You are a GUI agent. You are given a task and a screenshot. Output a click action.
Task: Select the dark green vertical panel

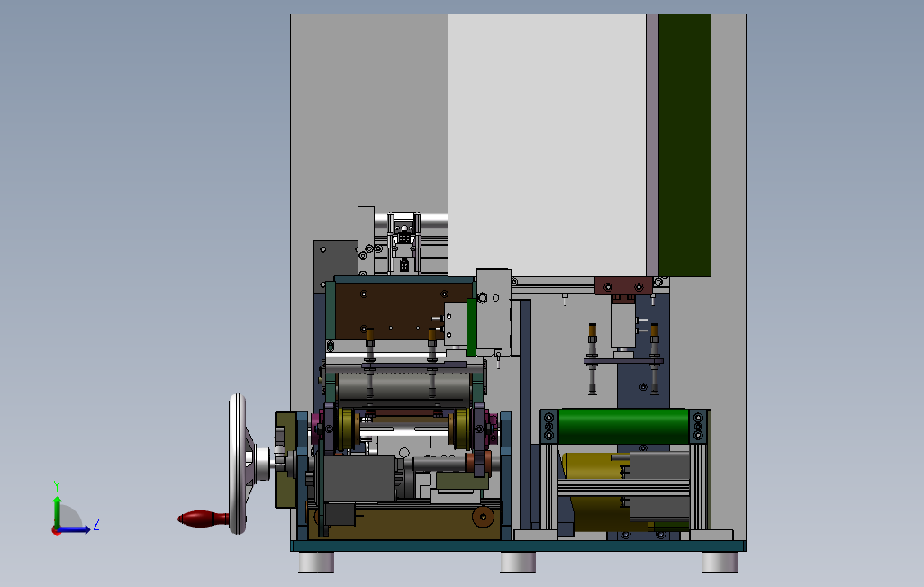tap(684, 146)
